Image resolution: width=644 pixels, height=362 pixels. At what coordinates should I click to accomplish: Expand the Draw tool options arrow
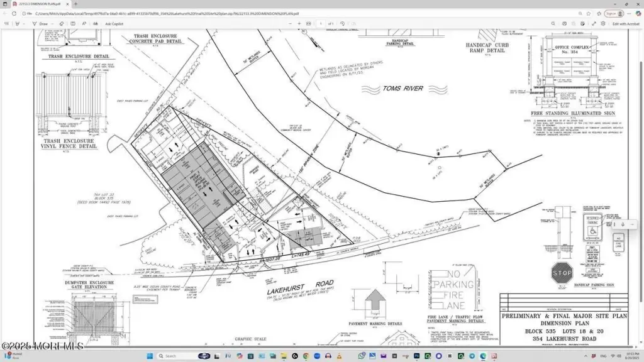click(x=53, y=23)
